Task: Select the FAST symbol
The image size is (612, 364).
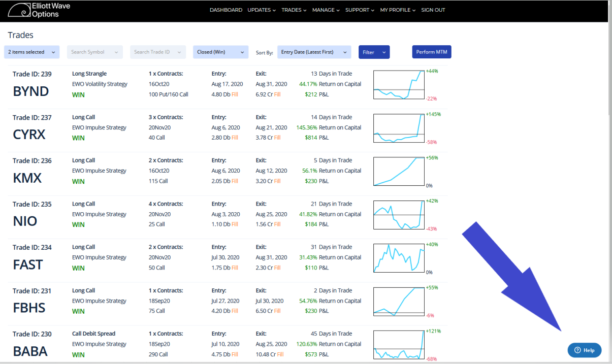Action: tap(28, 264)
